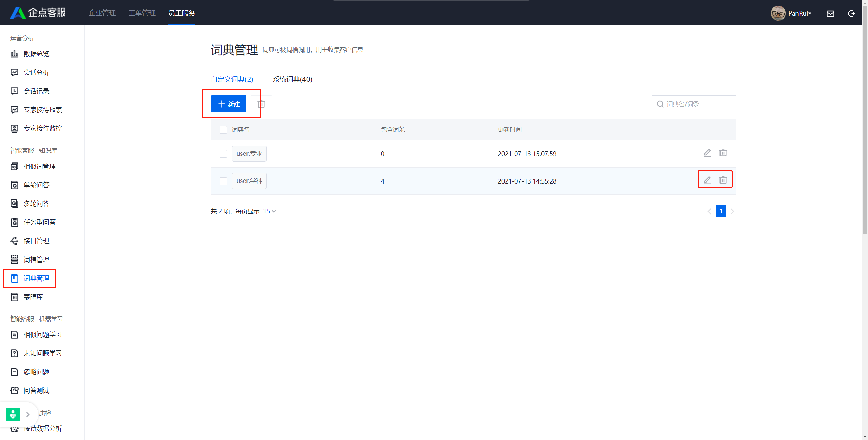This screenshot has height=440, width=868.
Task: Delete the user.专业 dictionary row
Action: (x=723, y=153)
